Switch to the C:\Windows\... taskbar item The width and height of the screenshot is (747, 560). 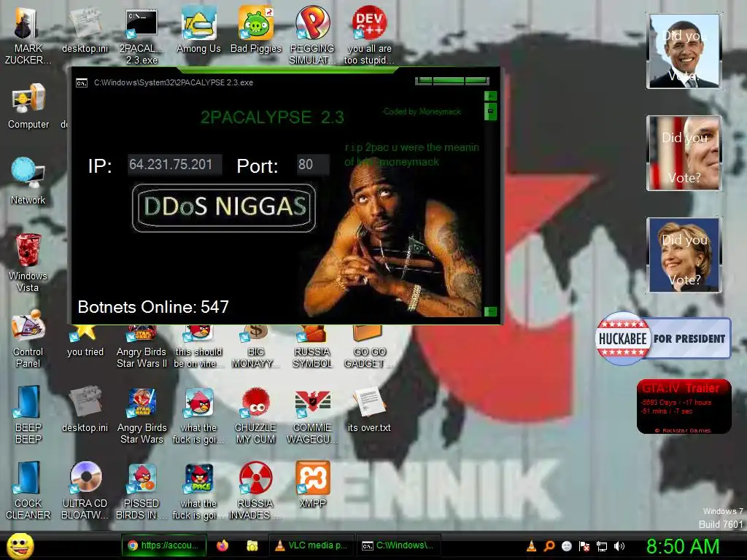(399, 545)
